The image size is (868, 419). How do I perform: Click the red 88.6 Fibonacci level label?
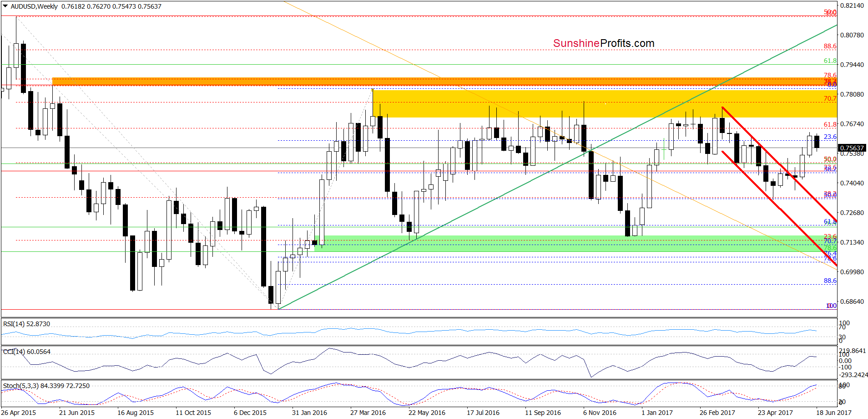(830, 46)
